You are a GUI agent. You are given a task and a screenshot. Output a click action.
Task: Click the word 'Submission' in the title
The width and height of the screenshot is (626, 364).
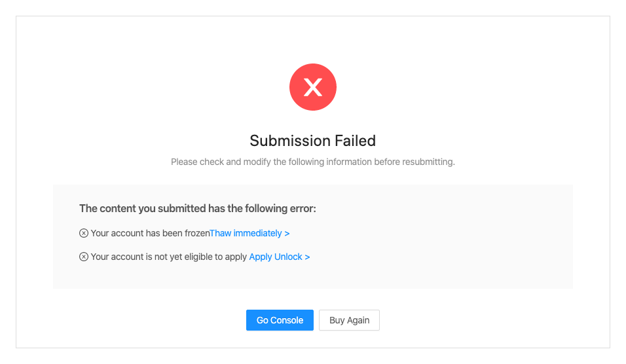tap(289, 141)
